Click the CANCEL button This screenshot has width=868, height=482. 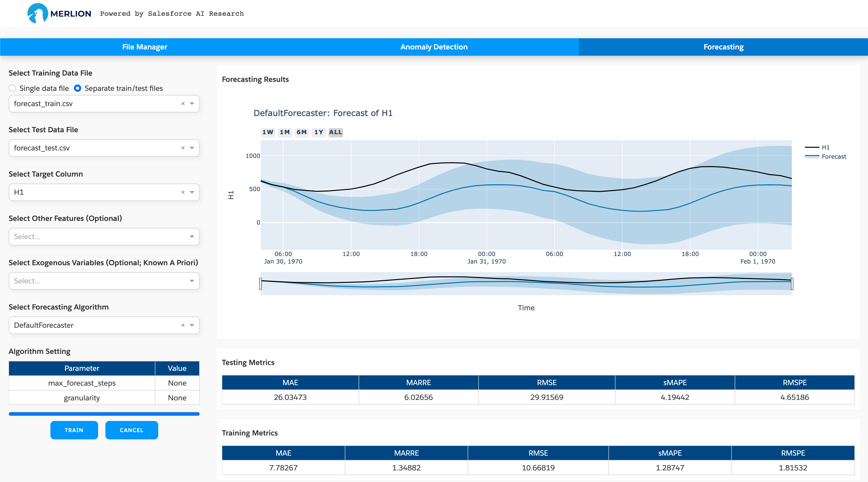click(131, 430)
